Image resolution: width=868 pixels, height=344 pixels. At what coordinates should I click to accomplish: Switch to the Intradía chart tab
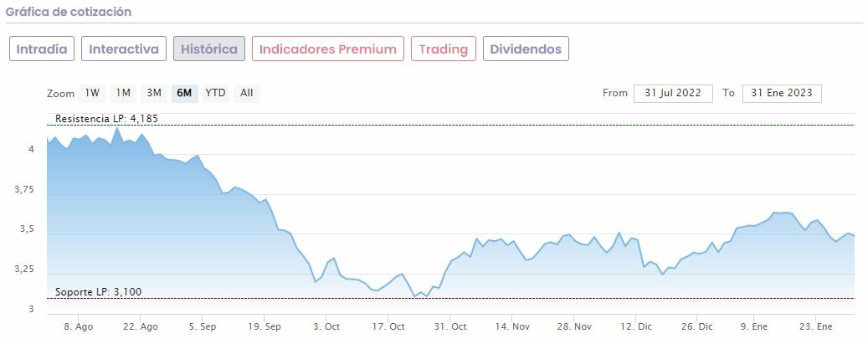point(43,49)
